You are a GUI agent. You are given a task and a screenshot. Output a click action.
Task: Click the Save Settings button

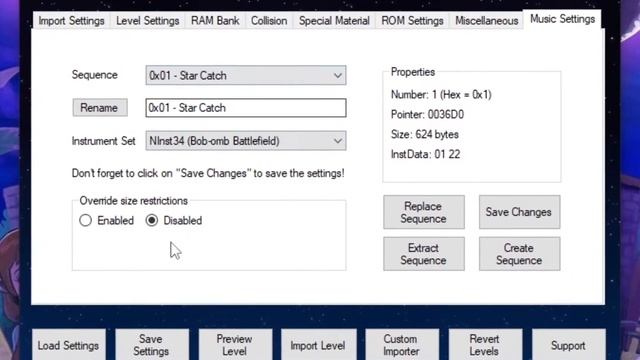tap(151, 345)
